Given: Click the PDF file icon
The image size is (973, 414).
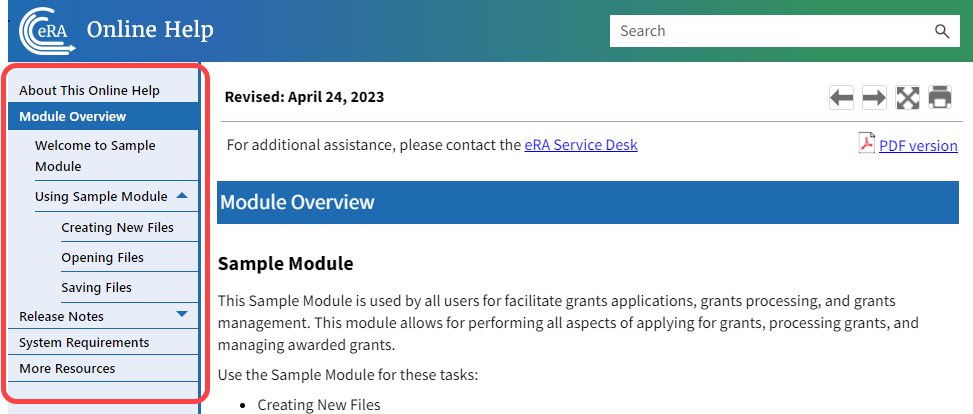Looking at the screenshot, I should (x=866, y=144).
